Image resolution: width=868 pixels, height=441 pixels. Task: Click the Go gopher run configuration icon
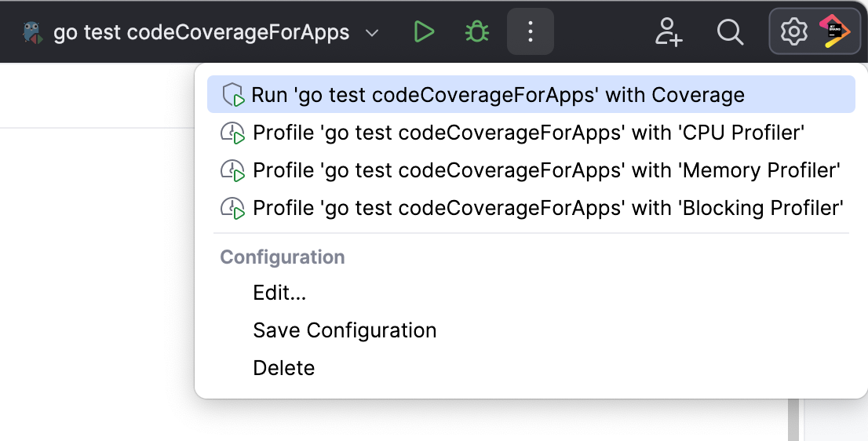pos(33,32)
